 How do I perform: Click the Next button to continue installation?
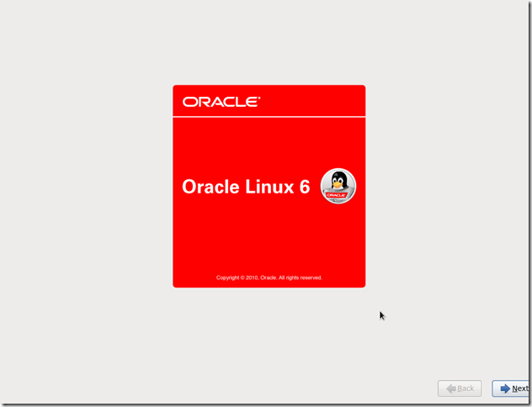(510, 388)
